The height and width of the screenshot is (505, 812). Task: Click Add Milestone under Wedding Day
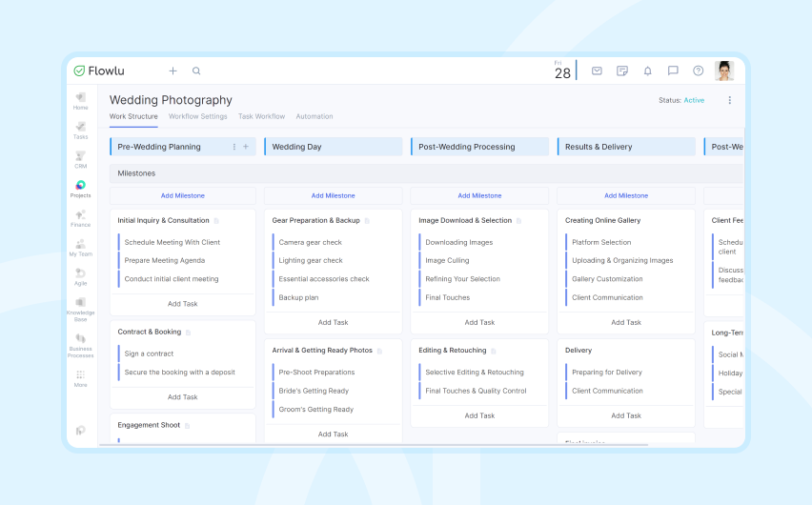click(333, 195)
